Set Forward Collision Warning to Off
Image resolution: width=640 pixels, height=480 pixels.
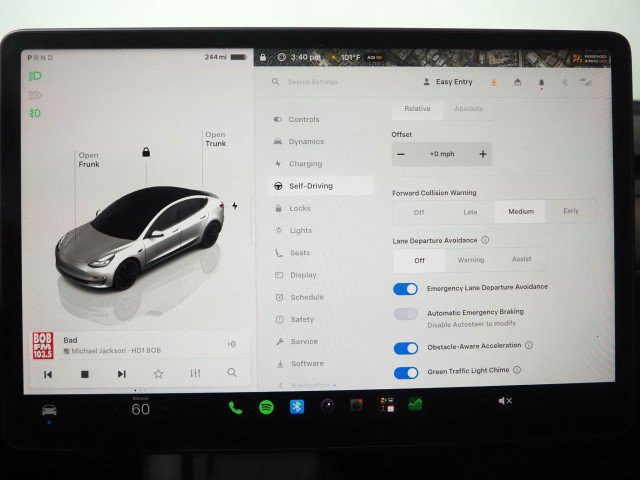point(419,212)
